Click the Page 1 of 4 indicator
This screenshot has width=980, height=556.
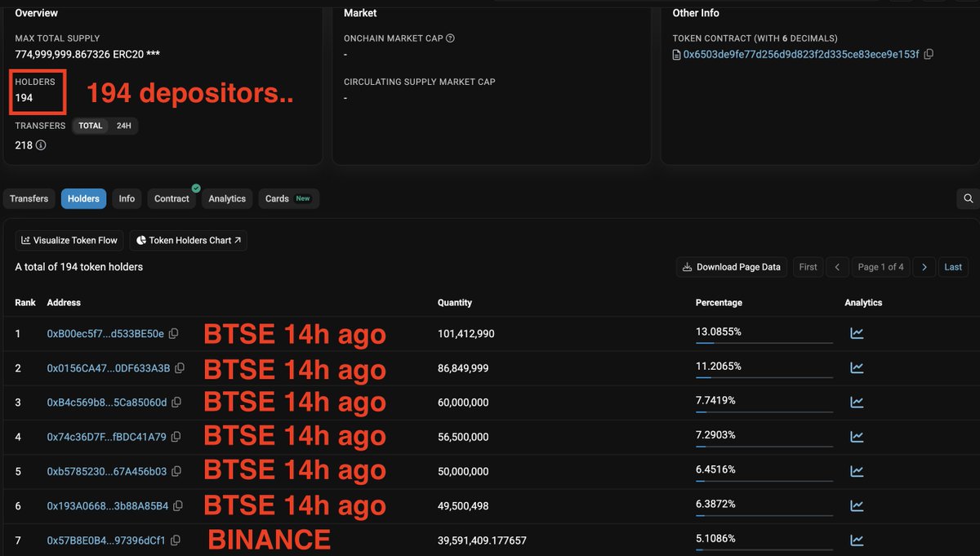coord(880,267)
